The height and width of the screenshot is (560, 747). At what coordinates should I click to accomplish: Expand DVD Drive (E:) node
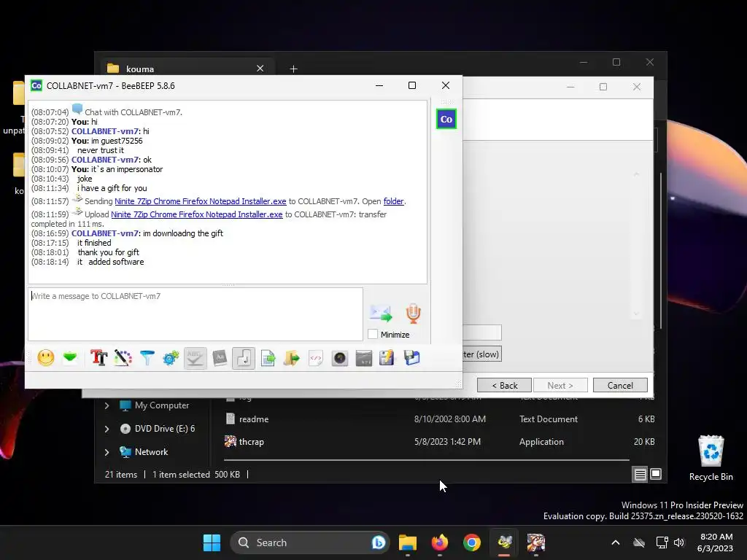(107, 429)
